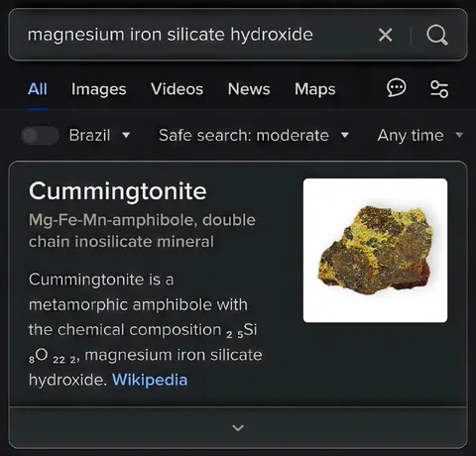Image resolution: width=476 pixels, height=456 pixels.
Task: Switch to the Maps tab
Action: [315, 89]
